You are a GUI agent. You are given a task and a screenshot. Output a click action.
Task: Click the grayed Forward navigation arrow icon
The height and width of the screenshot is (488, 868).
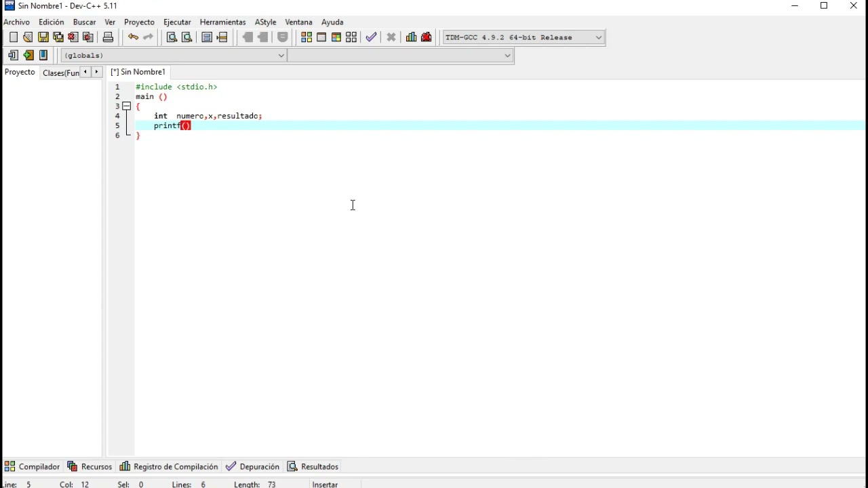(x=263, y=37)
